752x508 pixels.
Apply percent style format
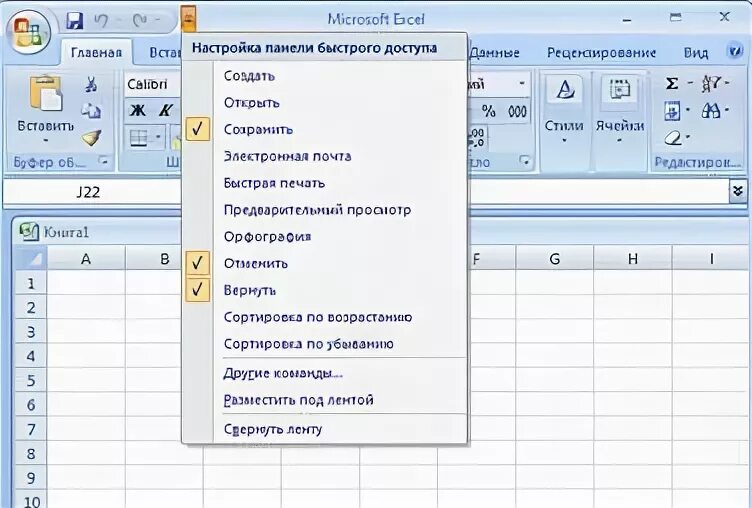(488, 111)
